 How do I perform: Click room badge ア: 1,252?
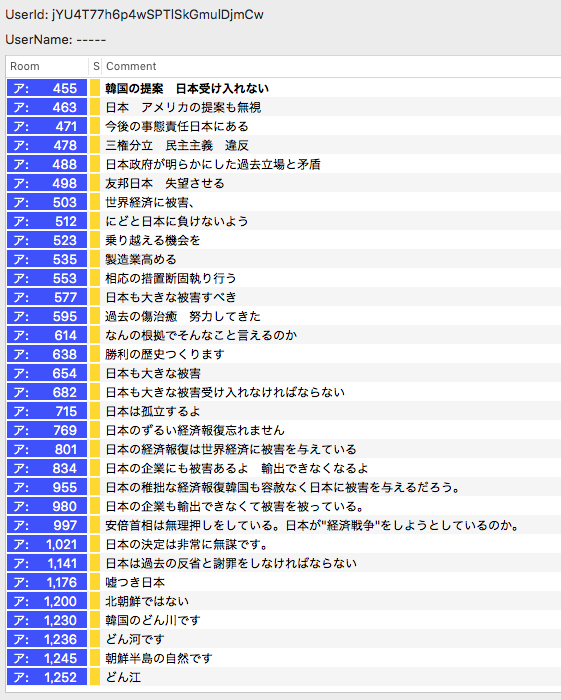coord(47,677)
